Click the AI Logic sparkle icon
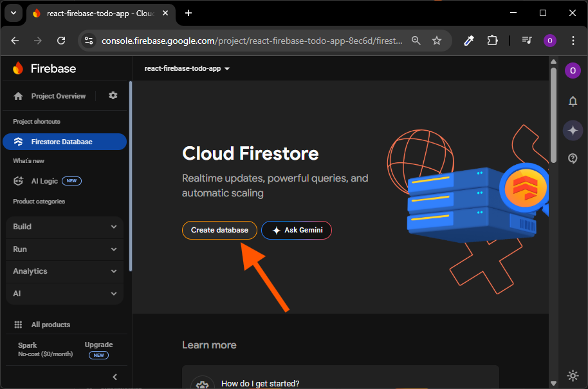This screenshot has width=588, height=389. pos(18,181)
